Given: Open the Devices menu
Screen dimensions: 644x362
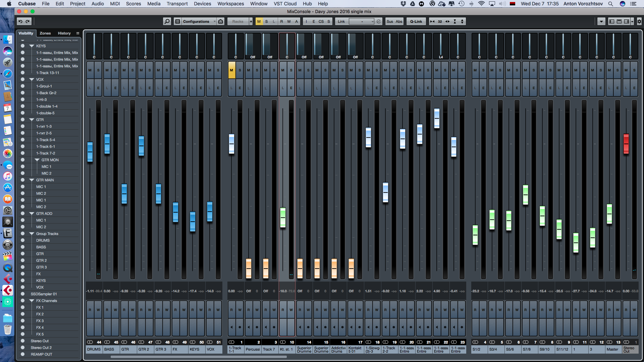Looking at the screenshot, I should [x=203, y=4].
